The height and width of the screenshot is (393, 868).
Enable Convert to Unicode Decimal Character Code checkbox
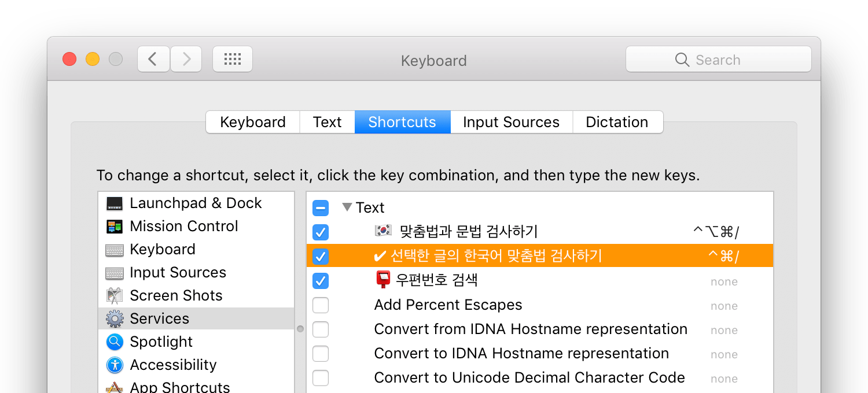[x=321, y=378]
